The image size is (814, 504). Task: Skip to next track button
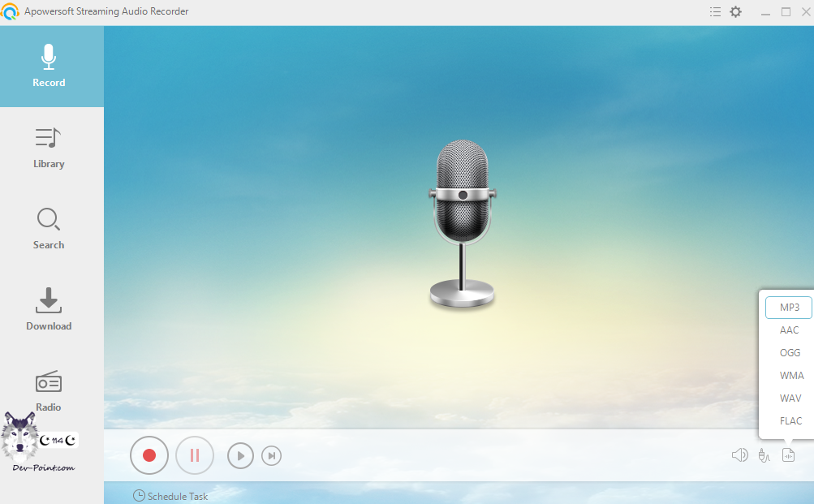click(272, 456)
